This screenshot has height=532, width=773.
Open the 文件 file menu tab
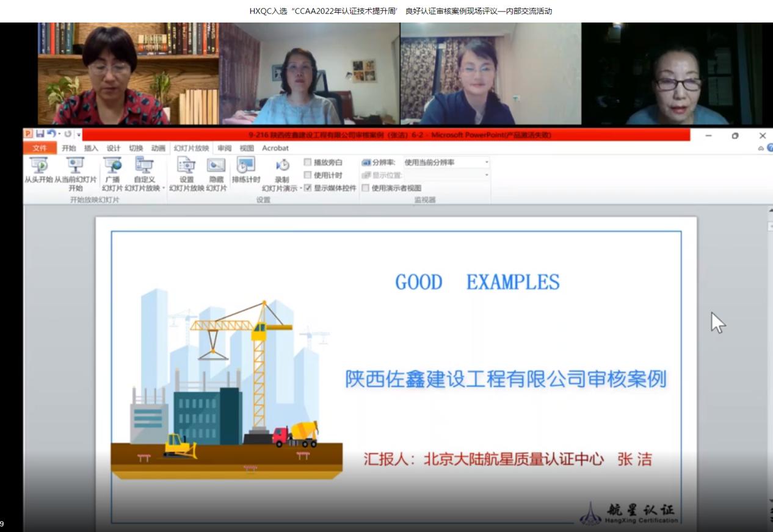[40, 148]
